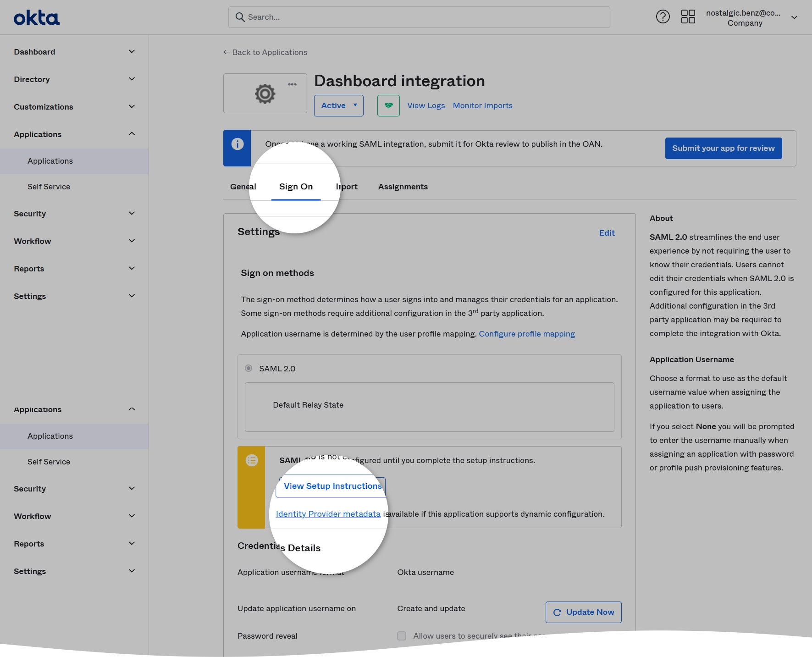Open View Logs link

coord(426,105)
